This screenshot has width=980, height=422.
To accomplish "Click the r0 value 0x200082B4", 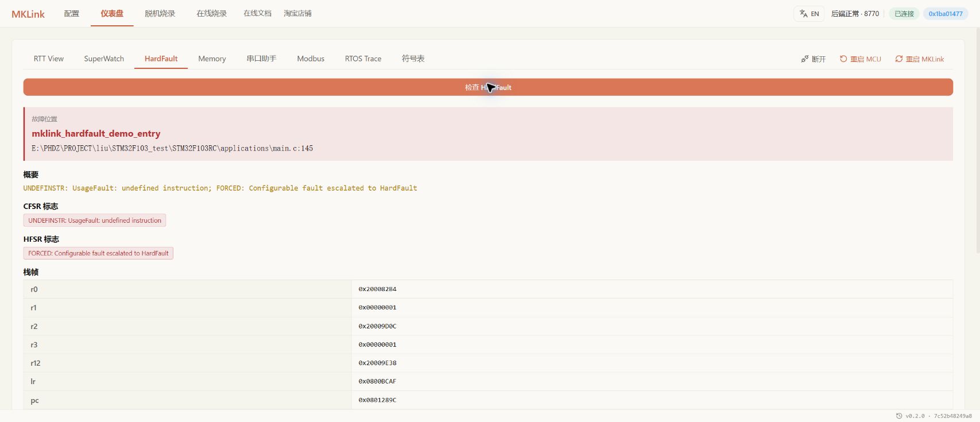I will click(377, 289).
